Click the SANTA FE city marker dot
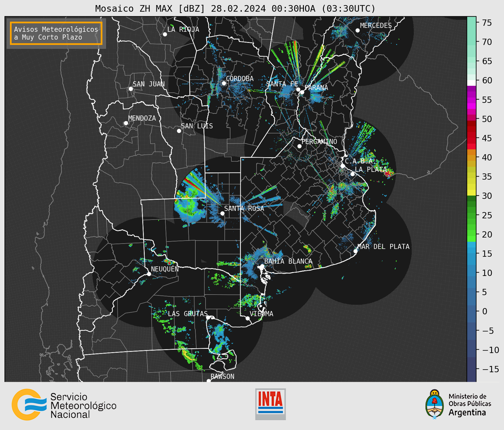504x430 pixels. (298, 89)
